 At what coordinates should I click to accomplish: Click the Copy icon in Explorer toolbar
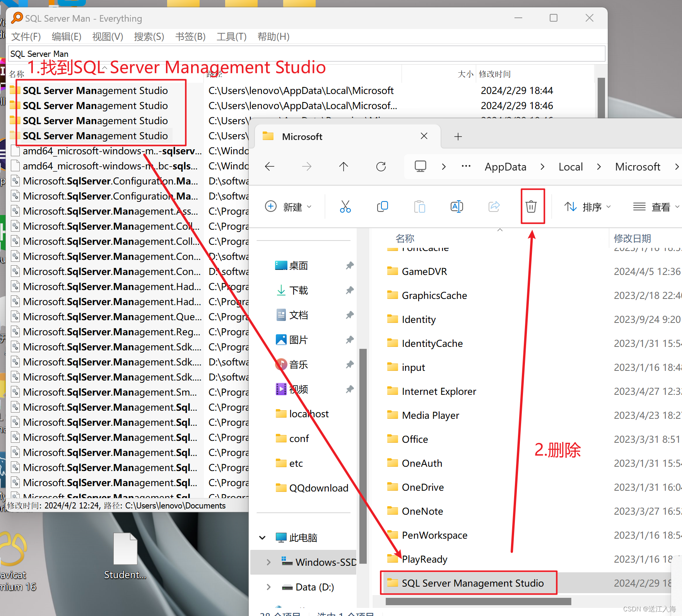[x=382, y=206]
